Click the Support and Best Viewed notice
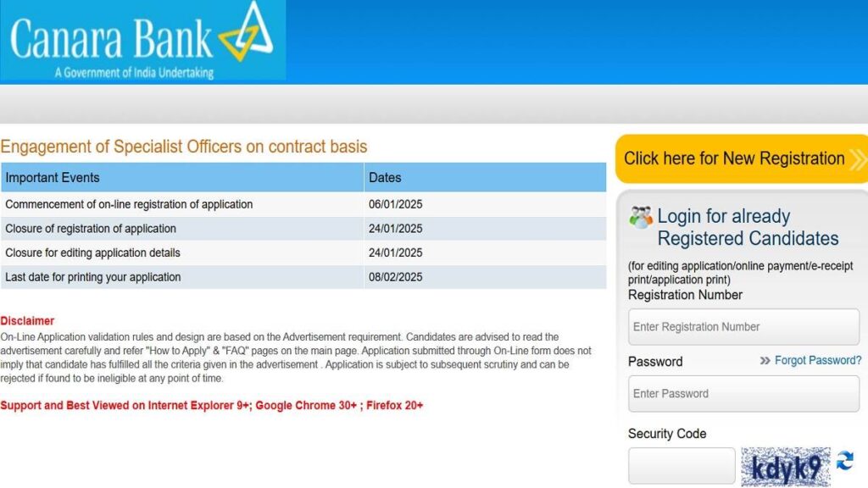Screen dimensions: 868x488 (x=211, y=406)
